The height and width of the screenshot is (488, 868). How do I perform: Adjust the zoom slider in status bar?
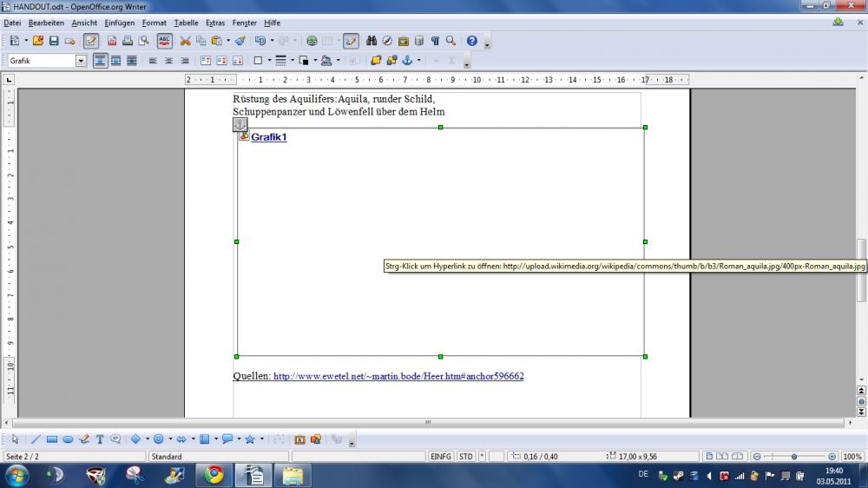pos(794,456)
